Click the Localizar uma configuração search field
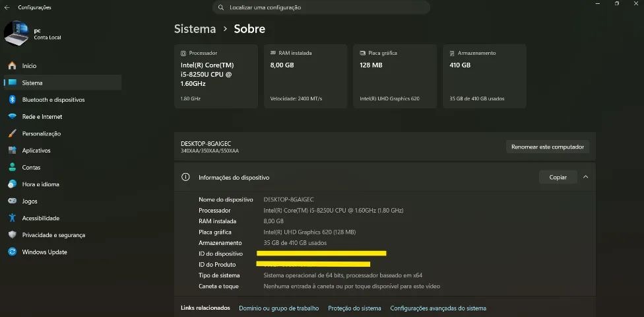The height and width of the screenshot is (317, 644). pyautogui.click(x=321, y=7)
